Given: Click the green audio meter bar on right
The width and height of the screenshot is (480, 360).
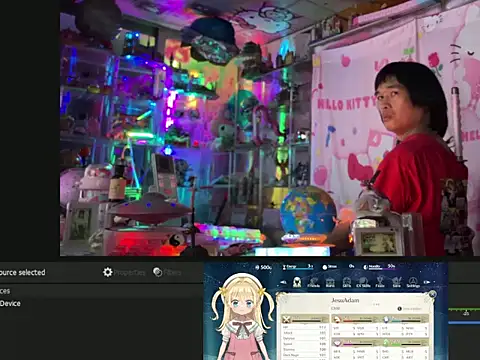Looking at the screenshot, I should pos(464,310).
